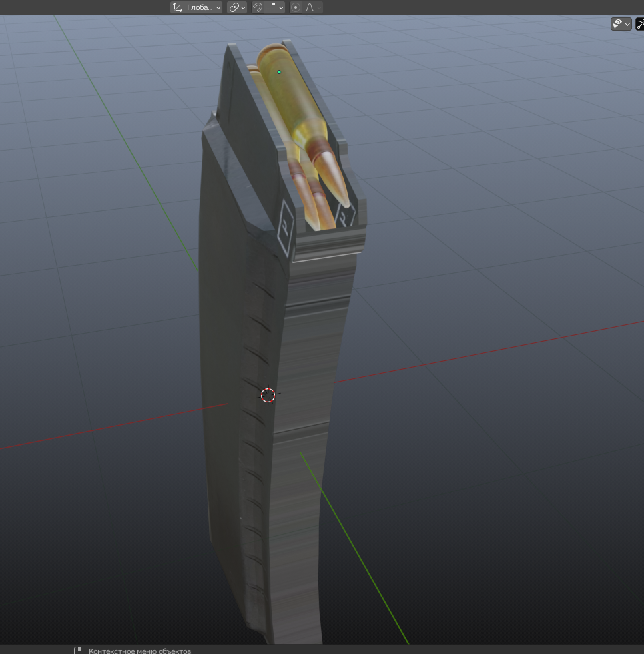
Task: Open the Глоба... transform orientation dropdown
Action: (196, 7)
